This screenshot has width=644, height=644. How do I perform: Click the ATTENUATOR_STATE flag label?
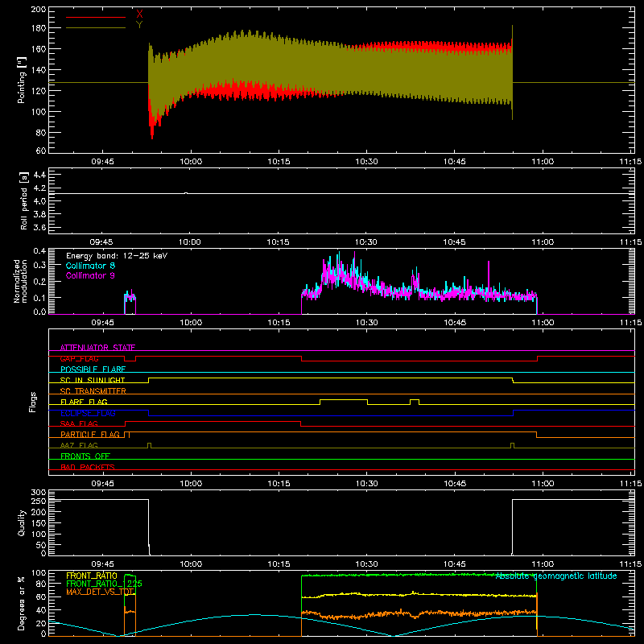pyautogui.click(x=97, y=348)
